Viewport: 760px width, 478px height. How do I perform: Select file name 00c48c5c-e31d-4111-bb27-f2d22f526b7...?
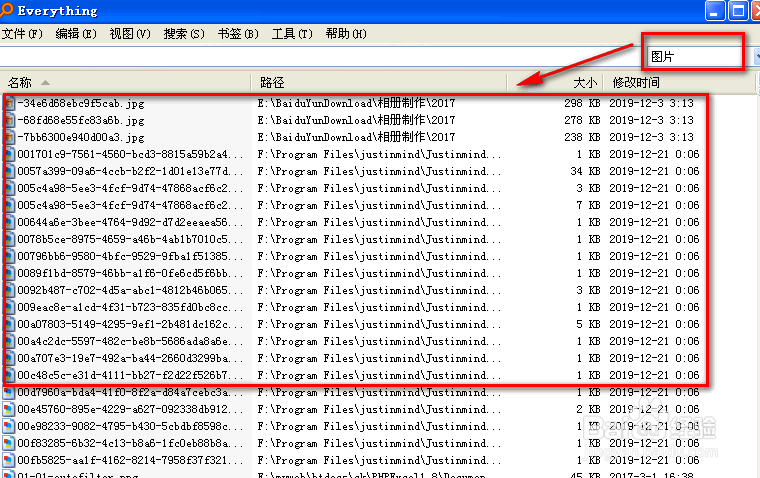[x=130, y=375]
